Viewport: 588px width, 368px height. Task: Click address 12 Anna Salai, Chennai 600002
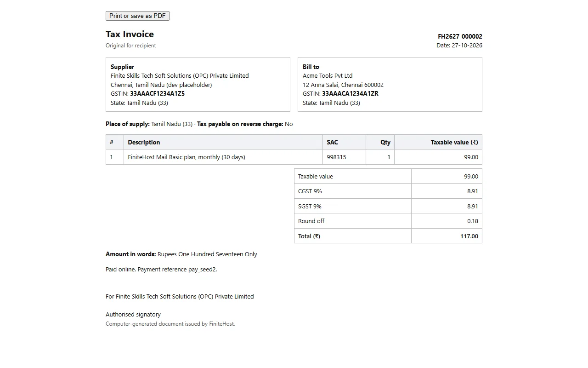click(x=343, y=85)
